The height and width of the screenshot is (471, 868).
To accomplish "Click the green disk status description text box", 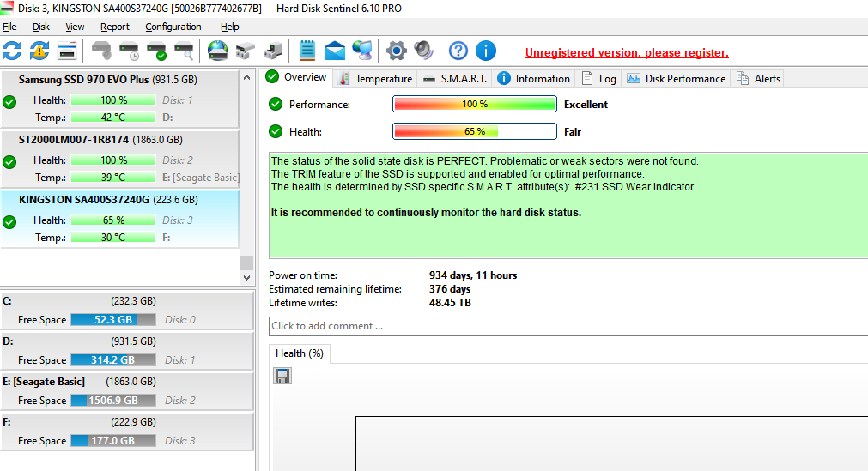I will (x=568, y=206).
